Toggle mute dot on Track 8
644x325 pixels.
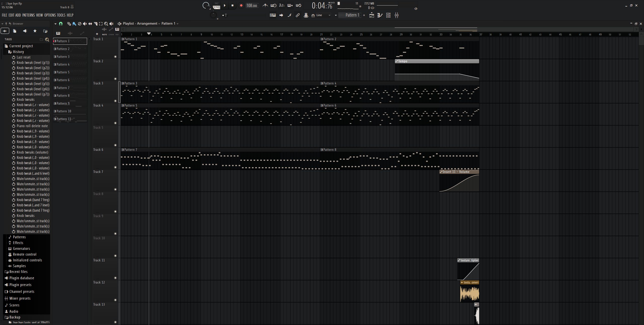point(116,211)
